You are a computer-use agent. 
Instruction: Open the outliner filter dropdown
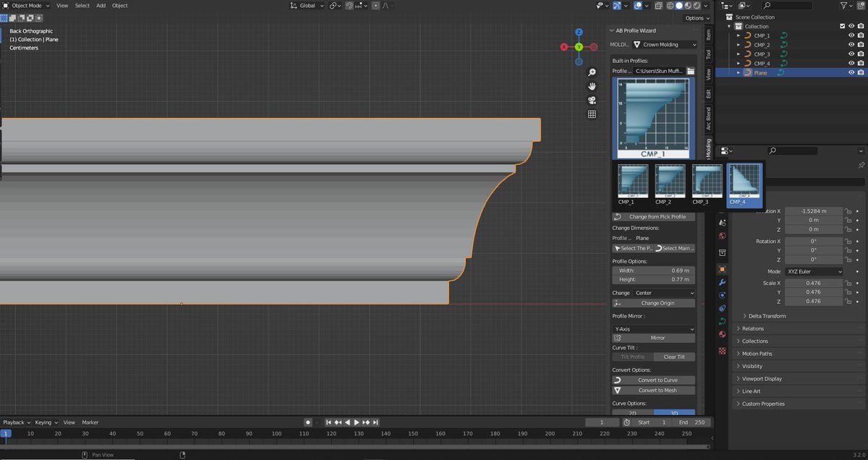(x=845, y=5)
